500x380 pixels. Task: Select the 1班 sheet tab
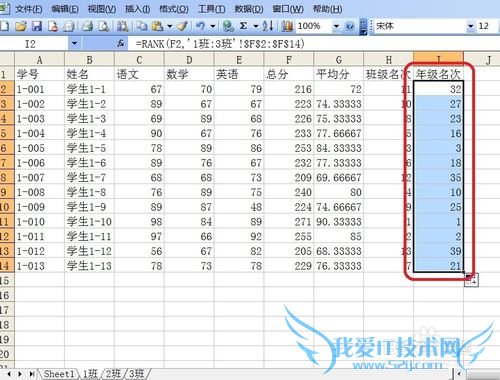click(x=90, y=374)
